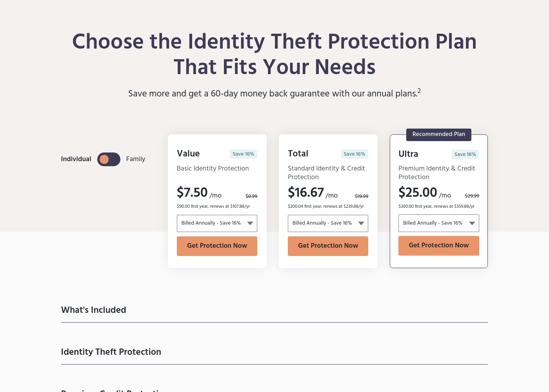Click the Ultra plan title
The width and height of the screenshot is (549, 392).
pyautogui.click(x=408, y=154)
